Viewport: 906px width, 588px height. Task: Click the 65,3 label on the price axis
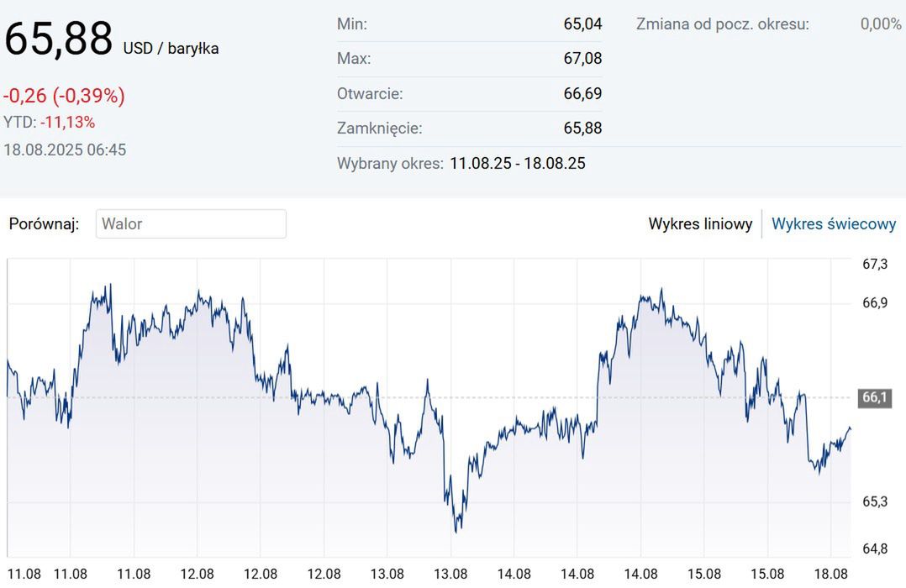(875, 502)
